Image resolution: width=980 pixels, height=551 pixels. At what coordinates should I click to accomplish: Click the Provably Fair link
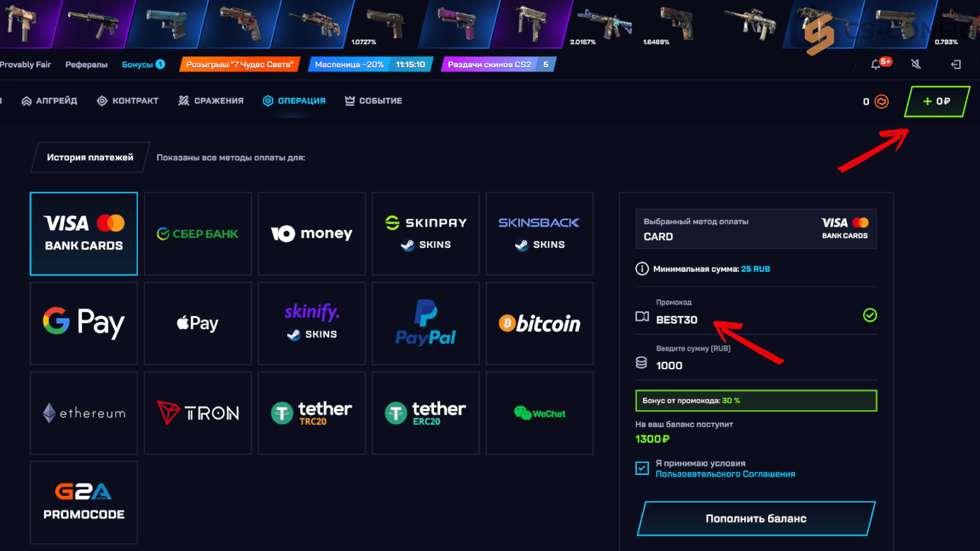pos(25,64)
